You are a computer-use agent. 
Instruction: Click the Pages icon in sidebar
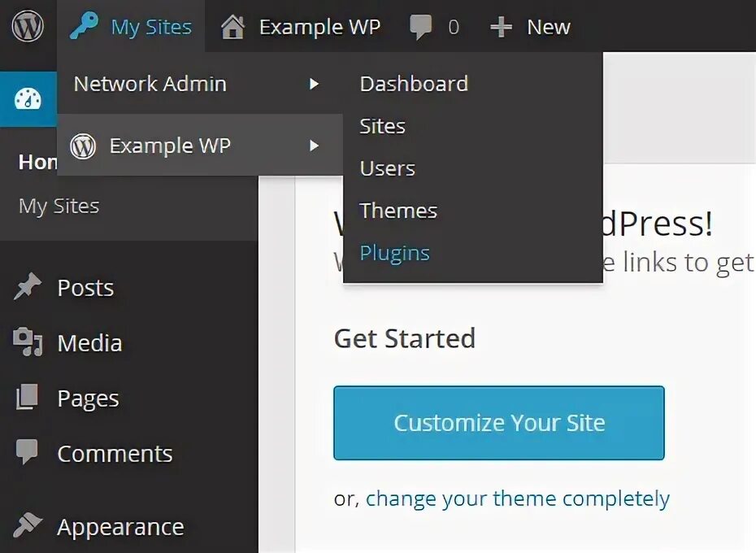27,397
